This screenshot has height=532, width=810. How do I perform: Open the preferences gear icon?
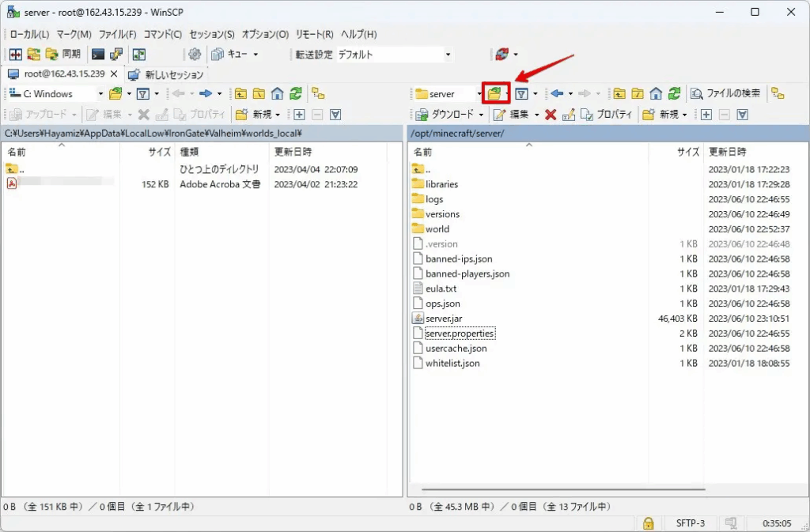coord(194,55)
